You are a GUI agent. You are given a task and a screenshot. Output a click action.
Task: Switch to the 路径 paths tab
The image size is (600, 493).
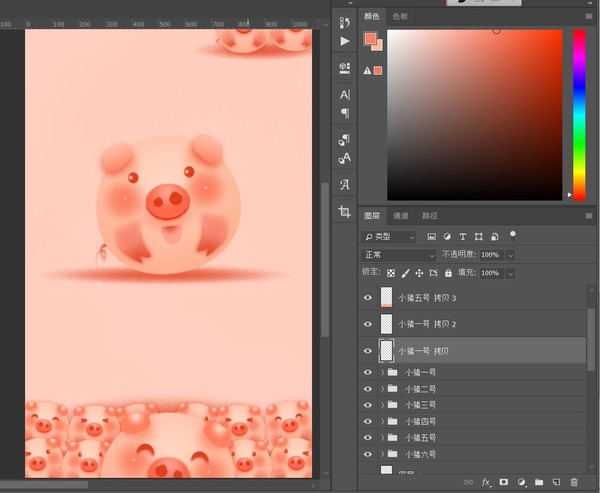430,215
